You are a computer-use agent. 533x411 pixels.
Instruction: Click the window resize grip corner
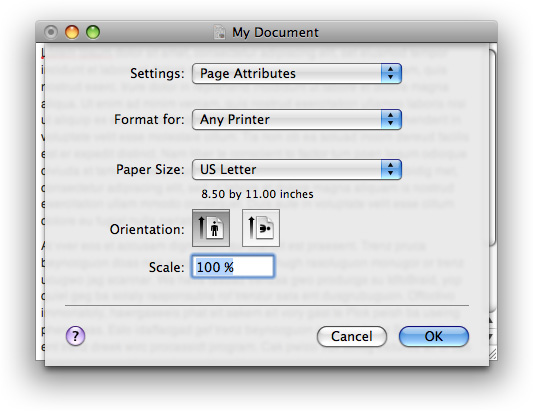pos(493,354)
